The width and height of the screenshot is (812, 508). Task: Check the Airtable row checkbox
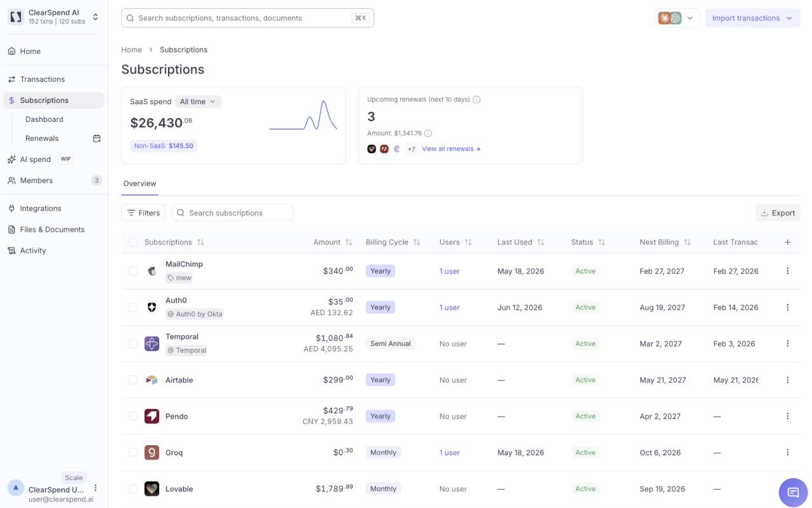pyautogui.click(x=133, y=380)
